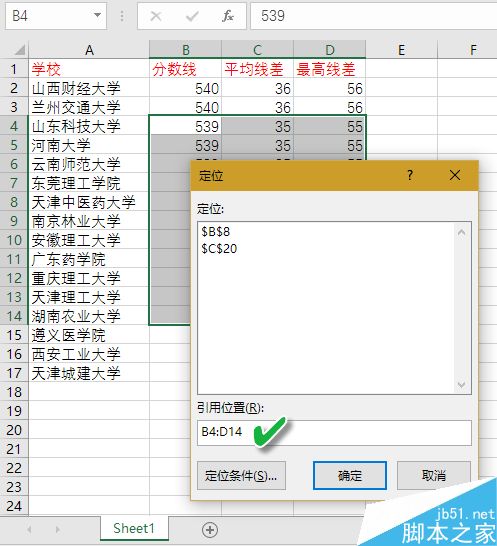The width and height of the screenshot is (497, 546).
Task: Select row 15 header
Action: tap(14, 335)
